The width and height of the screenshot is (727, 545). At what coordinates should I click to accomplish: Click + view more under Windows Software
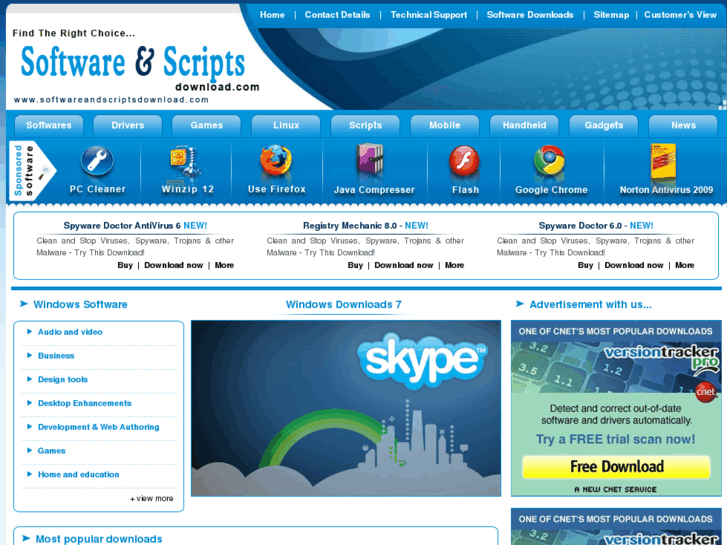(152, 499)
